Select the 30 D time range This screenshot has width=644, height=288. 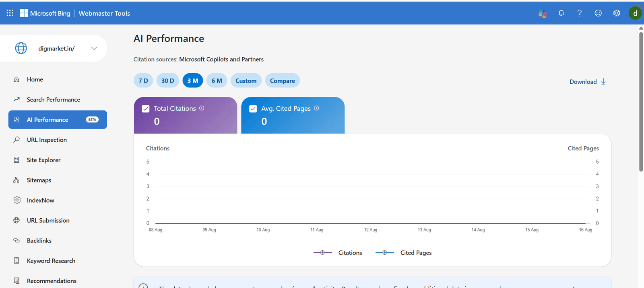click(168, 81)
